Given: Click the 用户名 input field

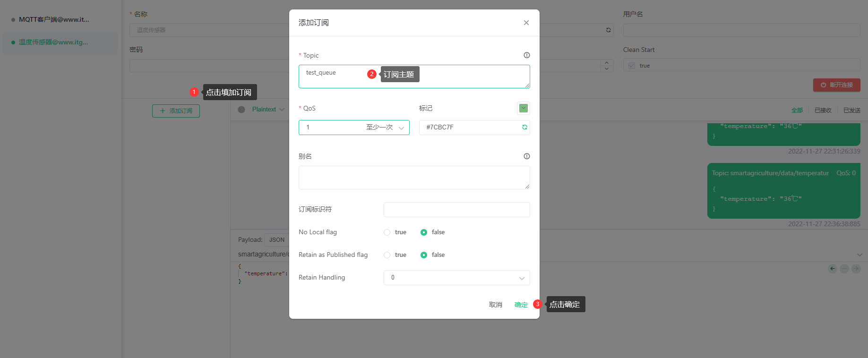Looking at the screenshot, I should [741, 30].
